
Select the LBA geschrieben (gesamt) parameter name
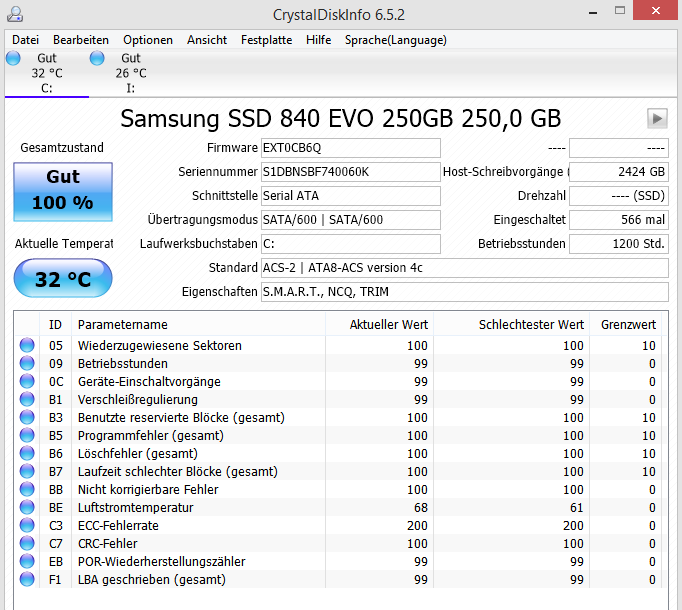[152, 580]
